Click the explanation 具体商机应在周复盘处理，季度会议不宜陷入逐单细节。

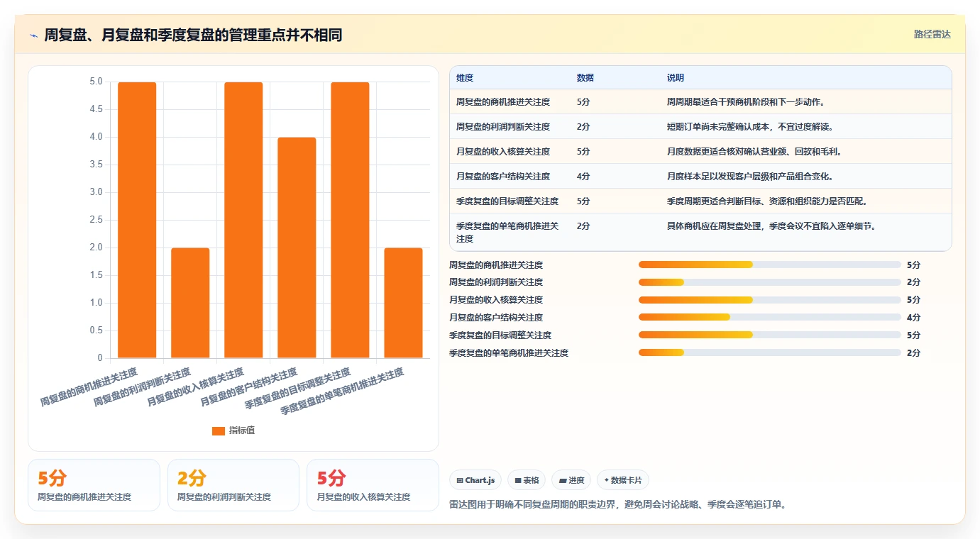pos(772,226)
